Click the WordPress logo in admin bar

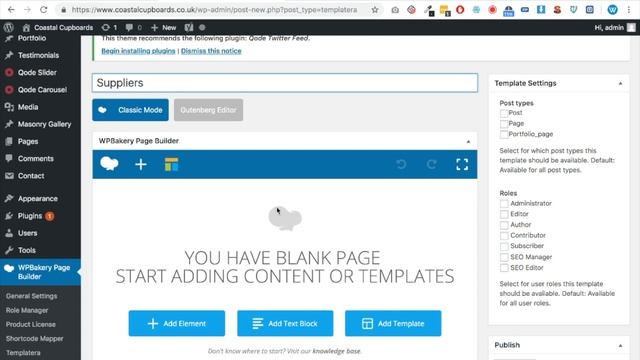click(9, 27)
